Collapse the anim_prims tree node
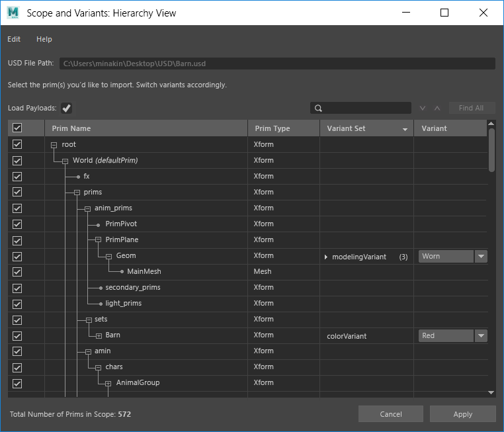This screenshot has height=432, width=504. [x=87, y=208]
